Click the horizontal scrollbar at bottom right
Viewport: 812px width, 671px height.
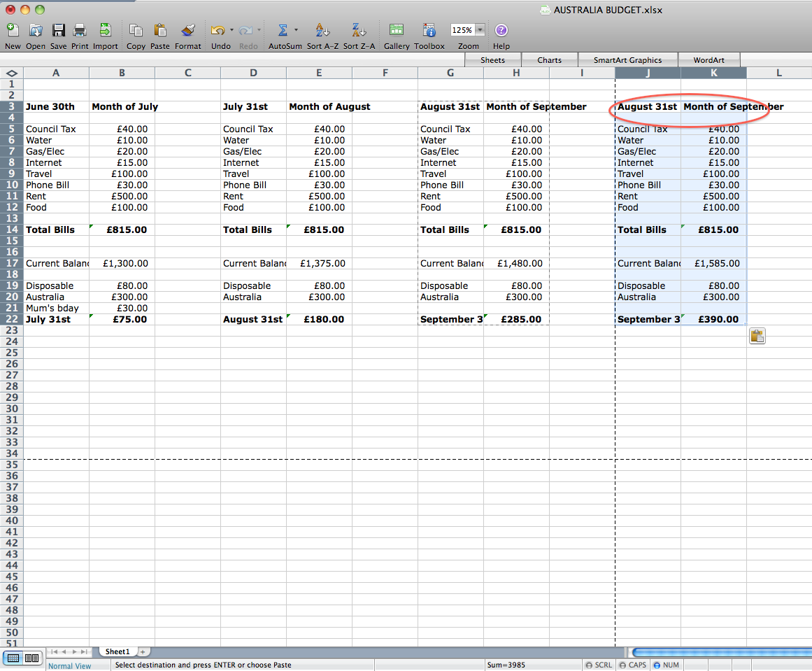click(x=722, y=652)
